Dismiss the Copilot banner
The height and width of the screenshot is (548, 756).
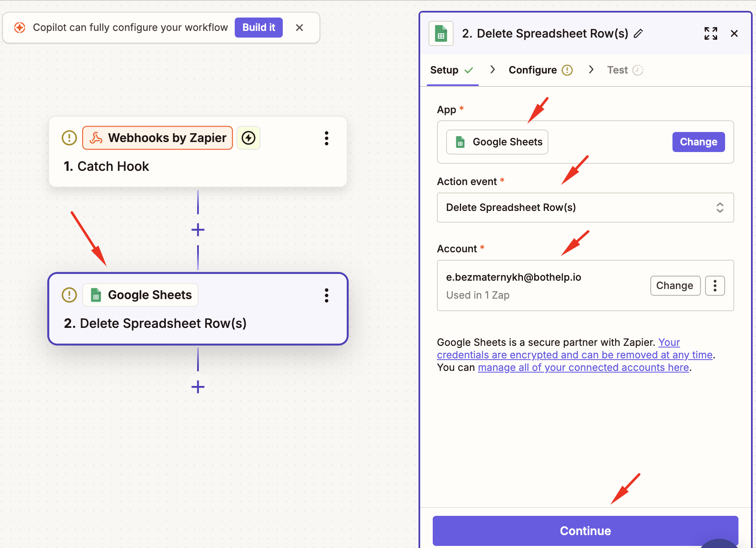pyautogui.click(x=299, y=28)
